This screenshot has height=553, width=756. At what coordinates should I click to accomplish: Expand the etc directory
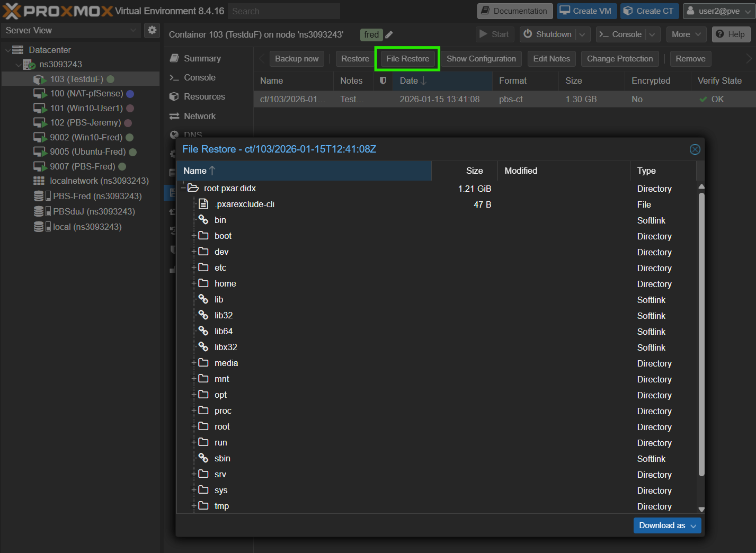coord(194,267)
